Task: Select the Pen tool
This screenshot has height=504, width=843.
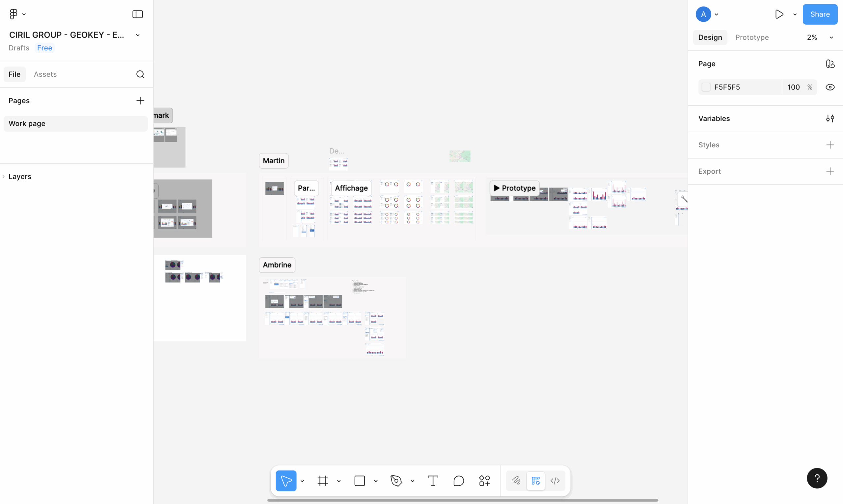Action: (396, 481)
